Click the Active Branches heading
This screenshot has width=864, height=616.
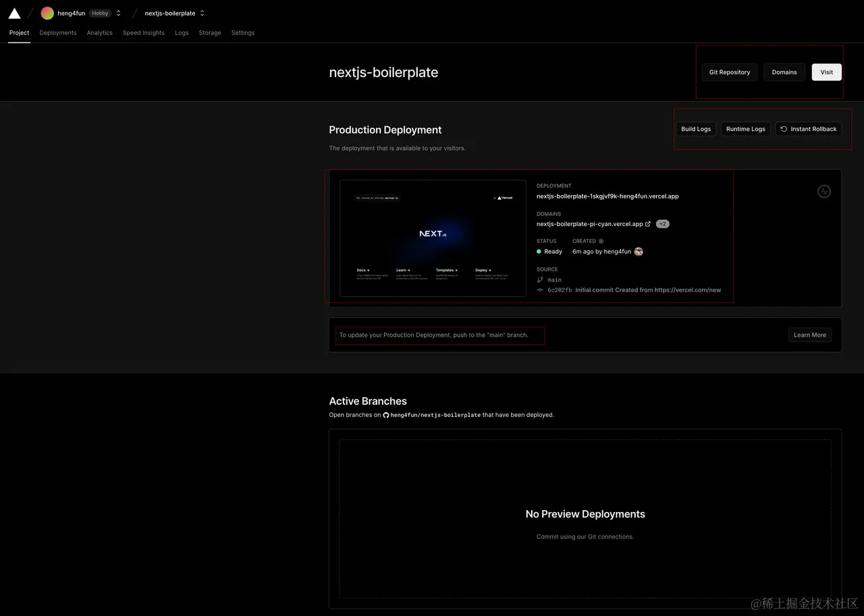click(368, 401)
